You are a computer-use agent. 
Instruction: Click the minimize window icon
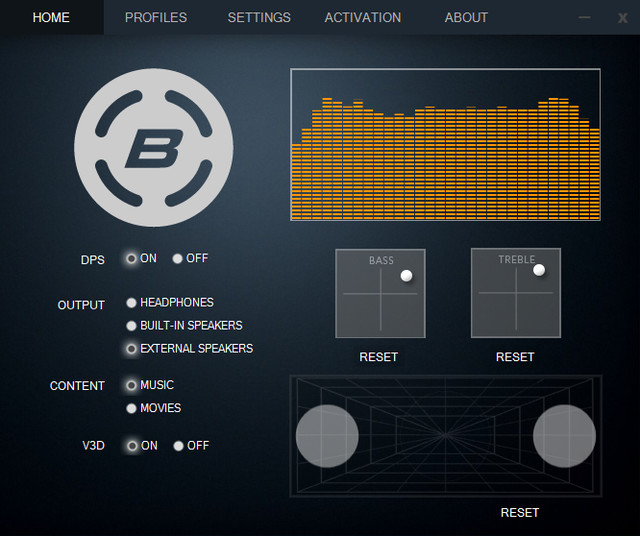pyautogui.click(x=585, y=17)
